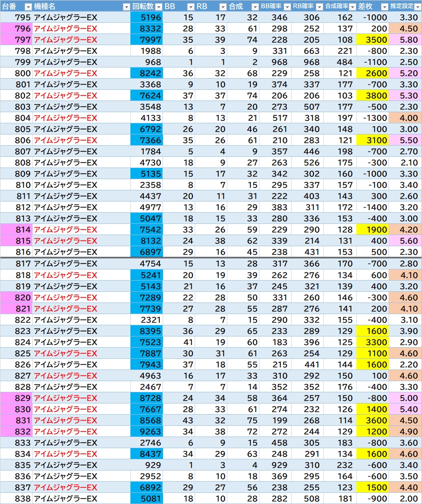Viewport: 422px width, 504px height.
Task: Open the 合成確率 column filter dropdown
Action: point(352,7)
